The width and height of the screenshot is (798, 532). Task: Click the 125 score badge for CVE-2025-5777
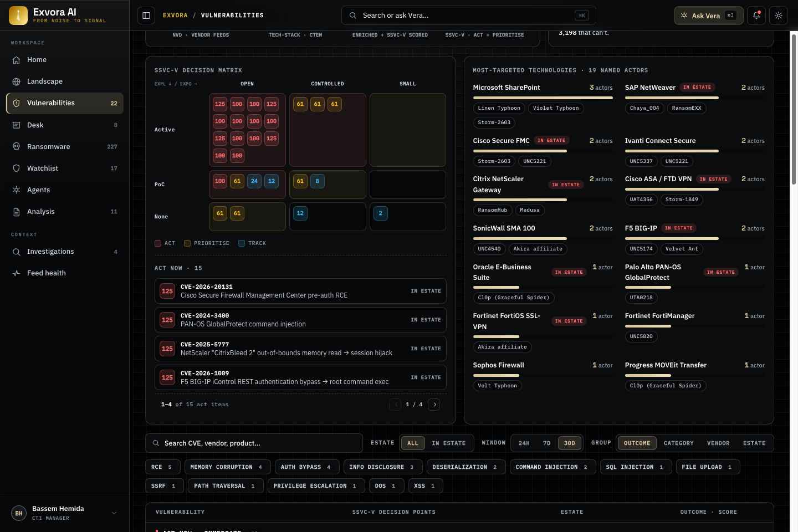[x=167, y=349]
